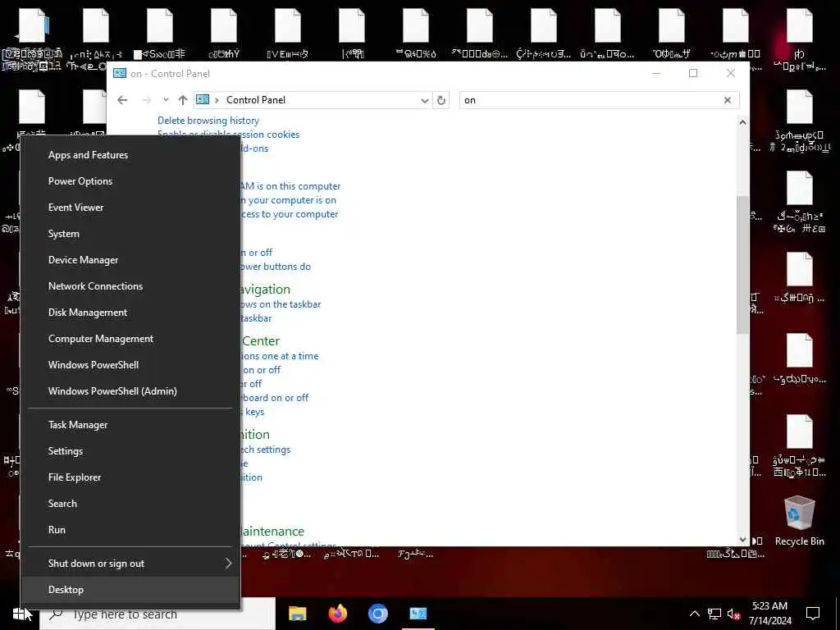This screenshot has width=840, height=630.
Task: Go up one level in Control Panel
Action: (x=183, y=100)
